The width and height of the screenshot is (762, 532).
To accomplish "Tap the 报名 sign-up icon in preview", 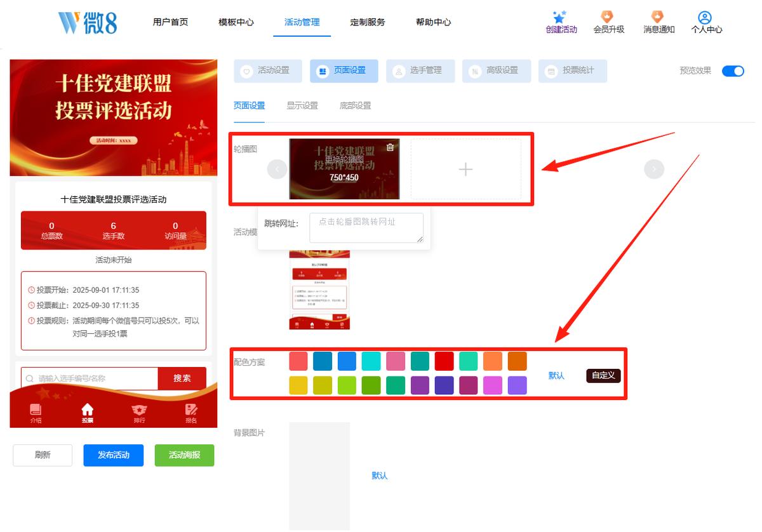I will (191, 410).
